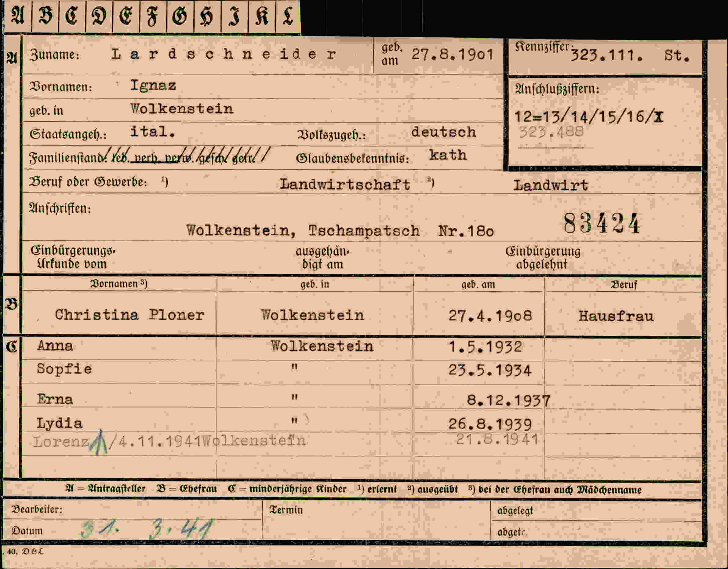
Task: Click the index tab letter K
Action: (x=261, y=16)
